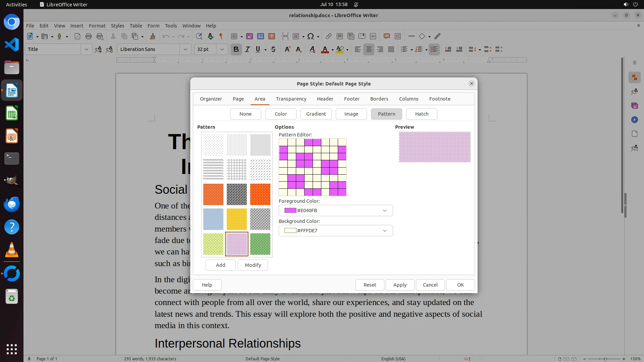Screen dimensions: 644x362
Task: Toggle the Bold formatting button
Action: pos(236,49)
